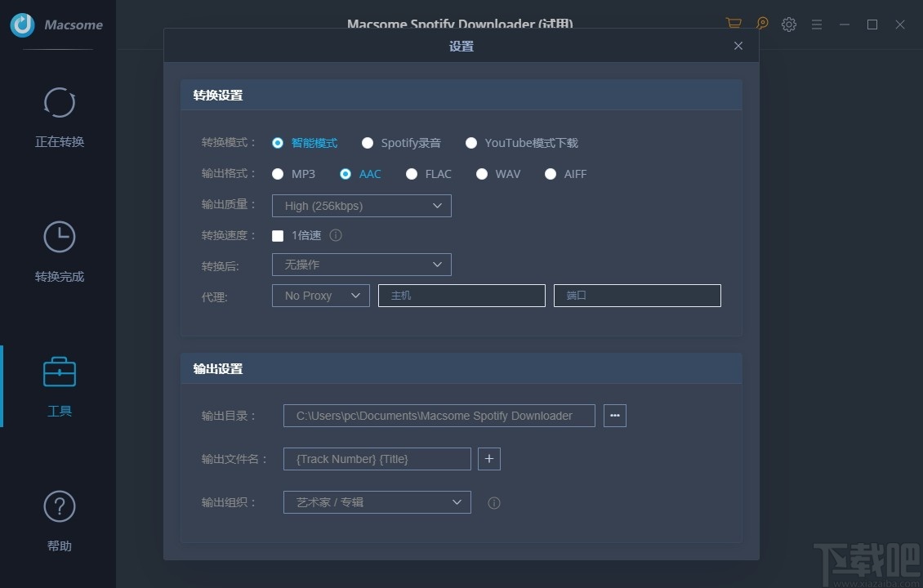Viewport: 923px width, 588px height.
Task: Choose MP3 output format
Action: coord(278,174)
